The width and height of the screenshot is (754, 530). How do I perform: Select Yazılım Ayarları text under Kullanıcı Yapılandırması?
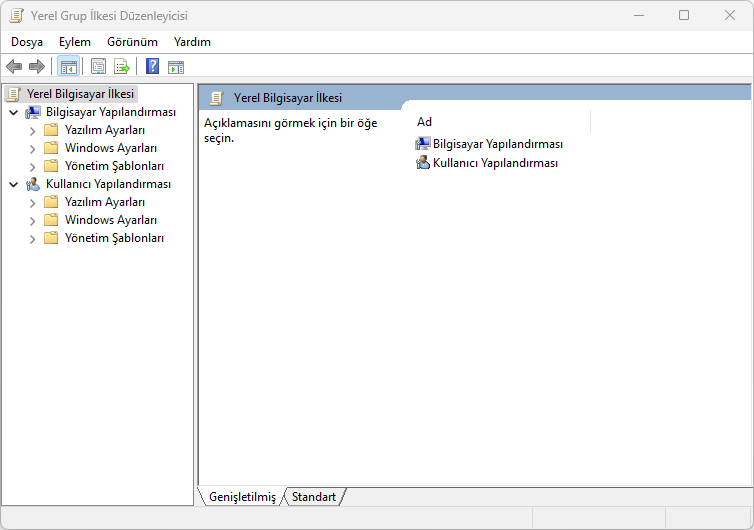tap(105, 202)
